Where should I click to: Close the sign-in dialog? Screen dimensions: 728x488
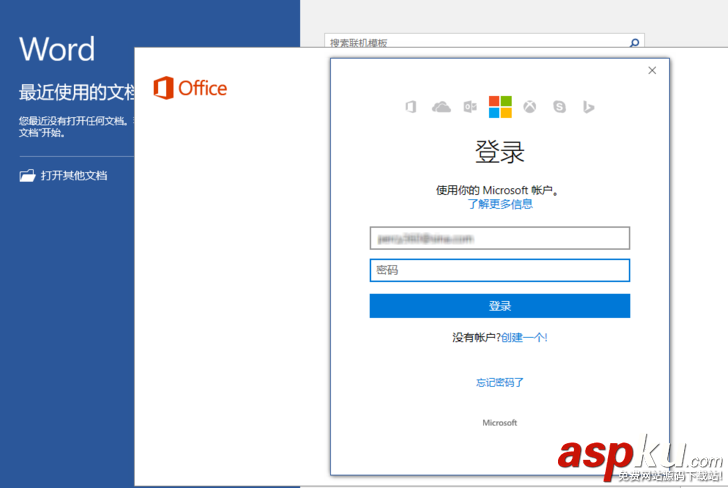pos(652,70)
